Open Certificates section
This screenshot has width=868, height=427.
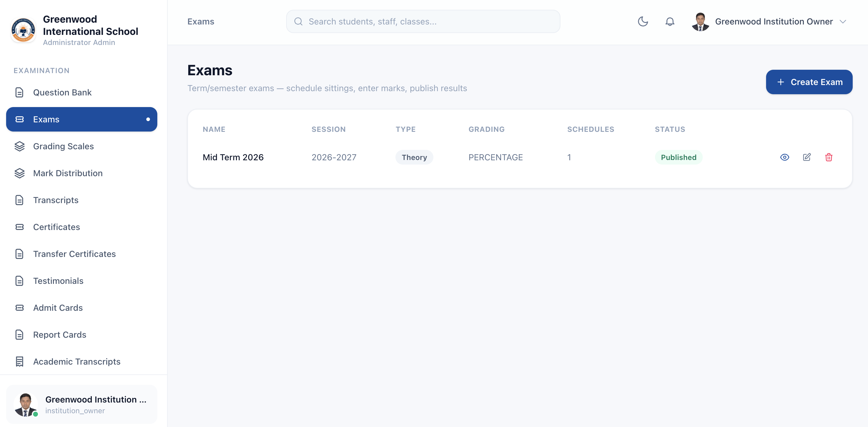[81, 227]
